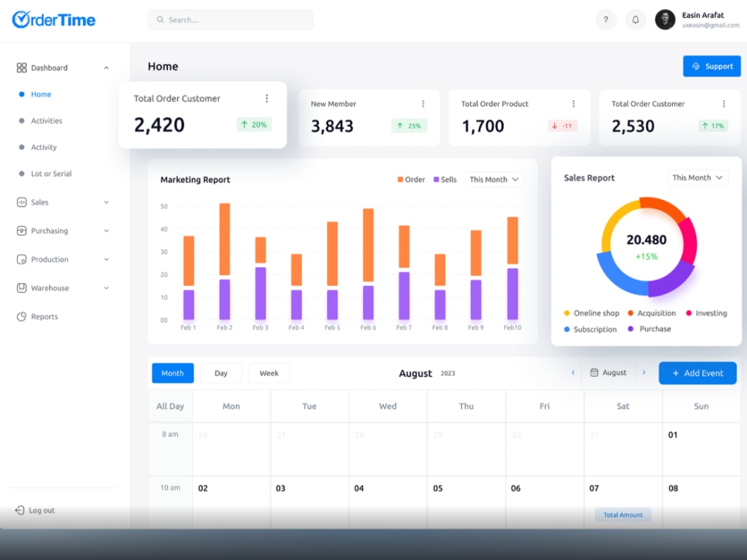Click the Sales sidebar icon
The width and height of the screenshot is (747, 560).
(22, 202)
